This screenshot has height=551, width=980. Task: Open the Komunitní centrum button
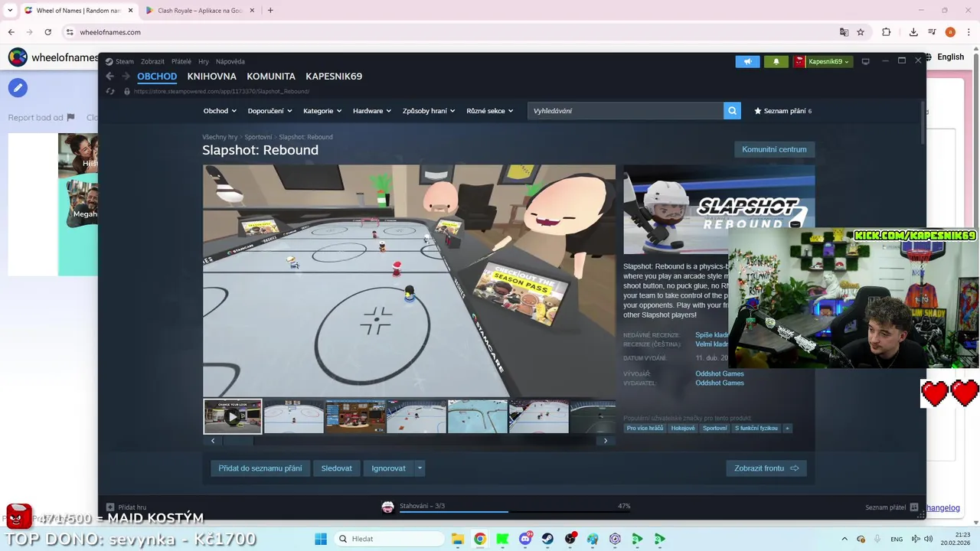[774, 149]
